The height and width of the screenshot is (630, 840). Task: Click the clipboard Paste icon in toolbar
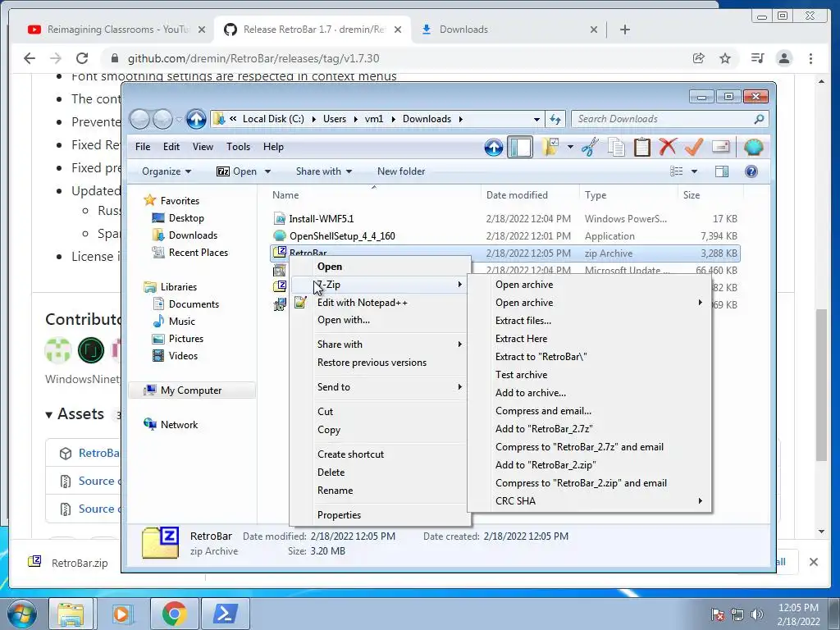641,147
